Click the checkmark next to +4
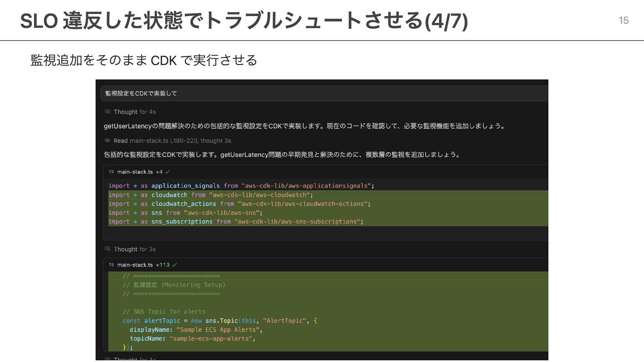644x362 pixels. click(x=167, y=172)
